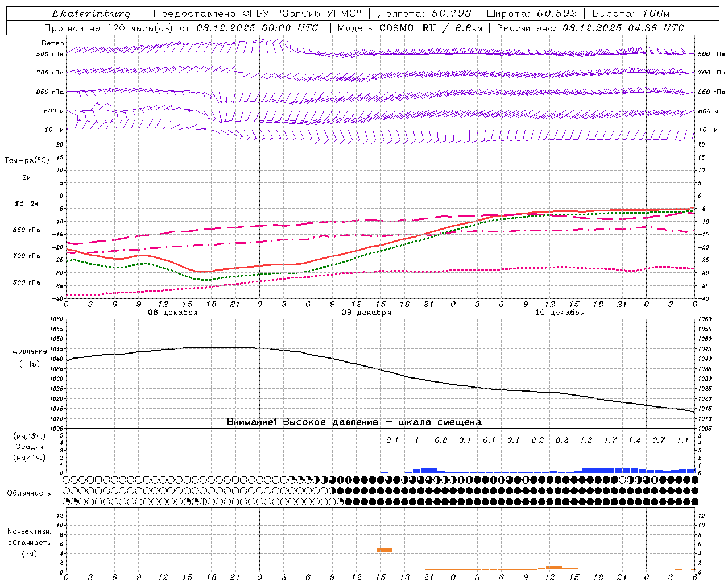Viewport: 728px width, 582px height.
Task: Click the 'Давление' pressure panel label
Action: coord(30,351)
